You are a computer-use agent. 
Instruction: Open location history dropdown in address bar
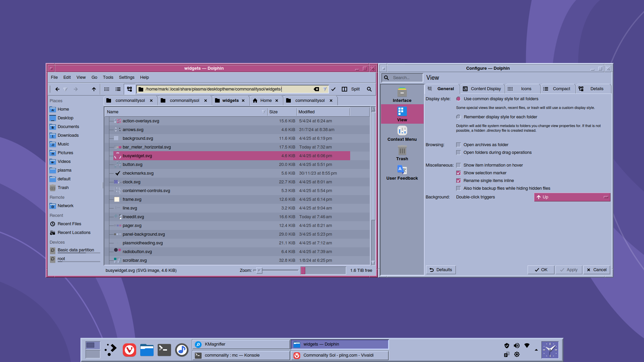point(325,89)
